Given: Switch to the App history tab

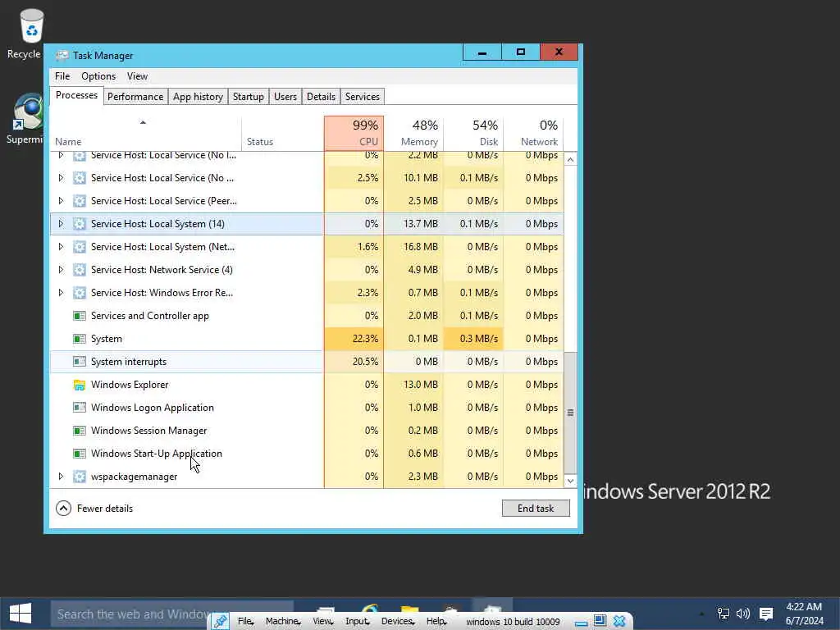Looking at the screenshot, I should click(198, 97).
